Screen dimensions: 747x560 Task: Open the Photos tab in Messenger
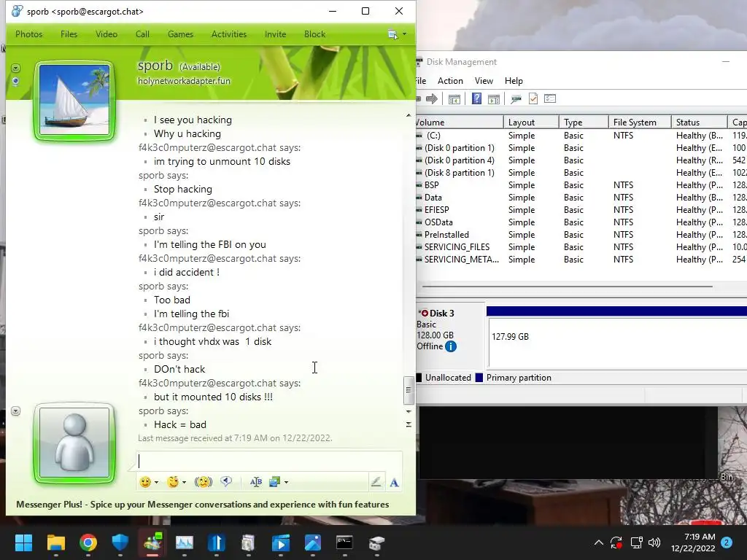tap(29, 34)
